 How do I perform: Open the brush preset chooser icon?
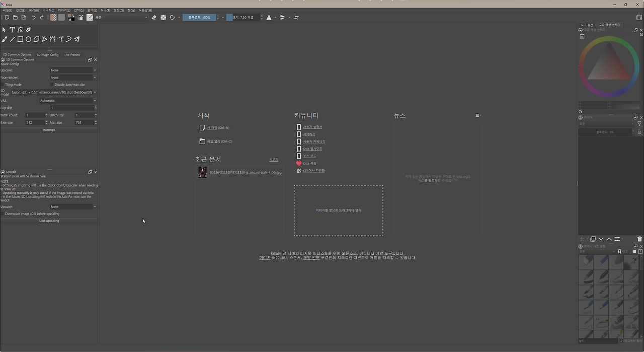point(90,17)
